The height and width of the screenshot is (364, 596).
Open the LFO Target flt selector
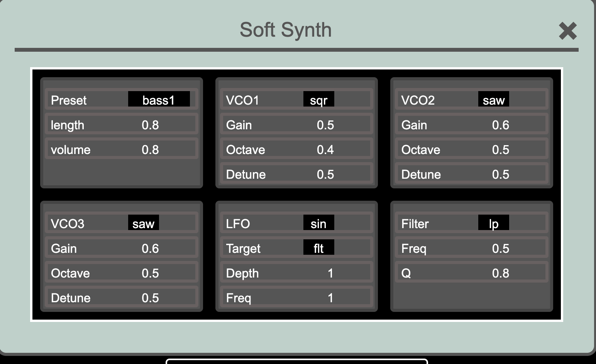(318, 247)
